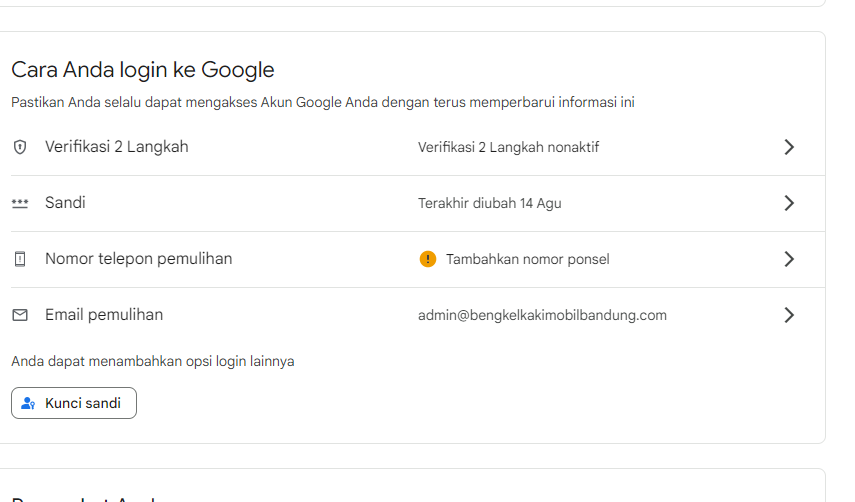
Task: Open Sandi settings via its chevron arrow
Action: click(x=788, y=203)
